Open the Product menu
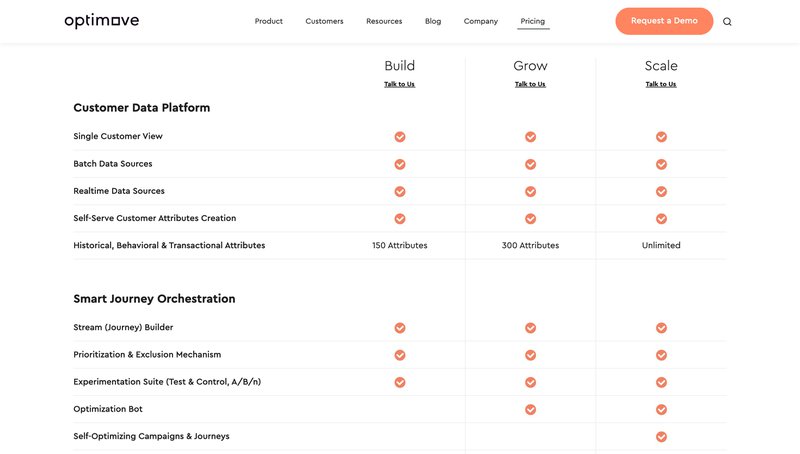The height and width of the screenshot is (454, 800). point(268,21)
